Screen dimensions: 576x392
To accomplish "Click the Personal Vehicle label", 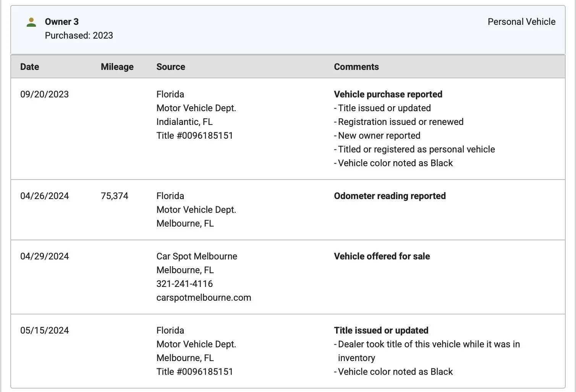I will 521,22.
